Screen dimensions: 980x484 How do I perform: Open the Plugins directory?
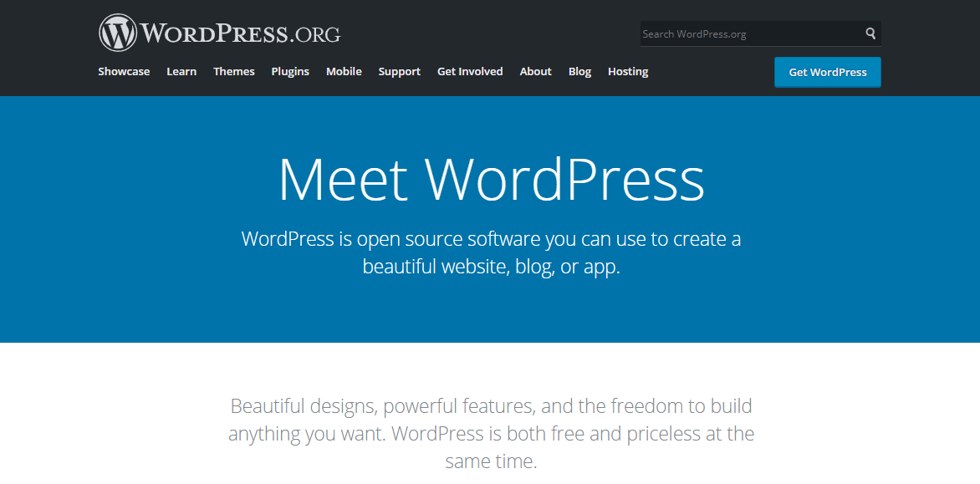[x=290, y=71]
